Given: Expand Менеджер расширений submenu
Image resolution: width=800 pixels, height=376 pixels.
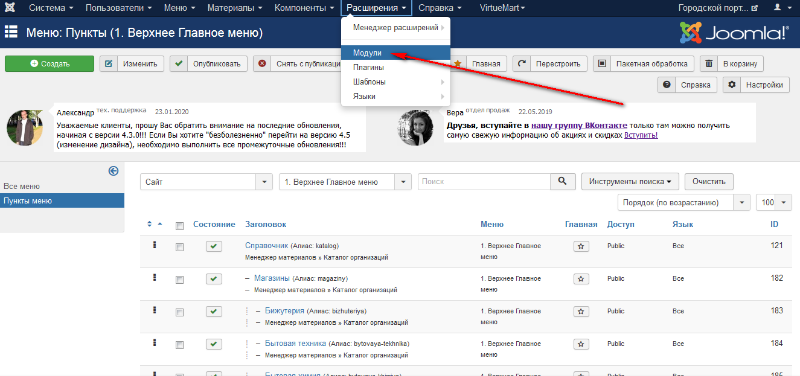Looking at the screenshot, I should [x=395, y=28].
